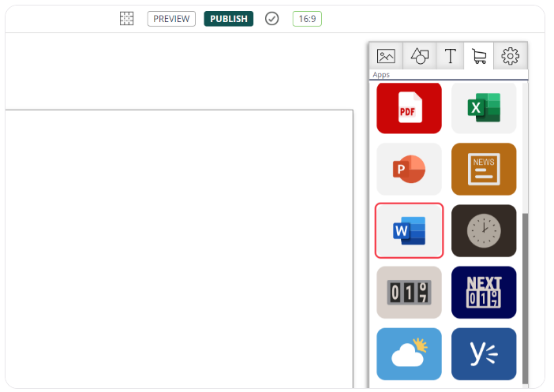This screenshot has height=392, width=554.
Task: Click the PUBLISH button
Action: [229, 19]
